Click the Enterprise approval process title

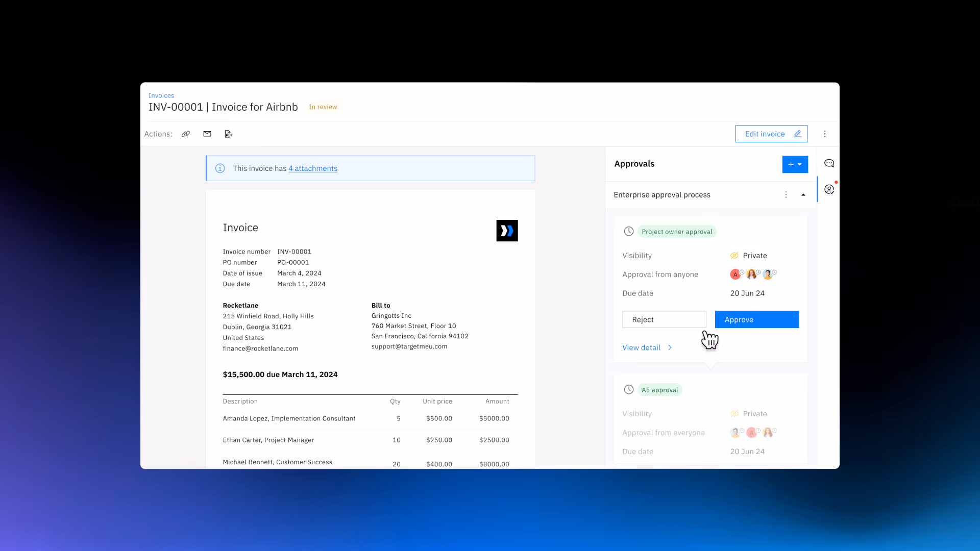click(662, 195)
